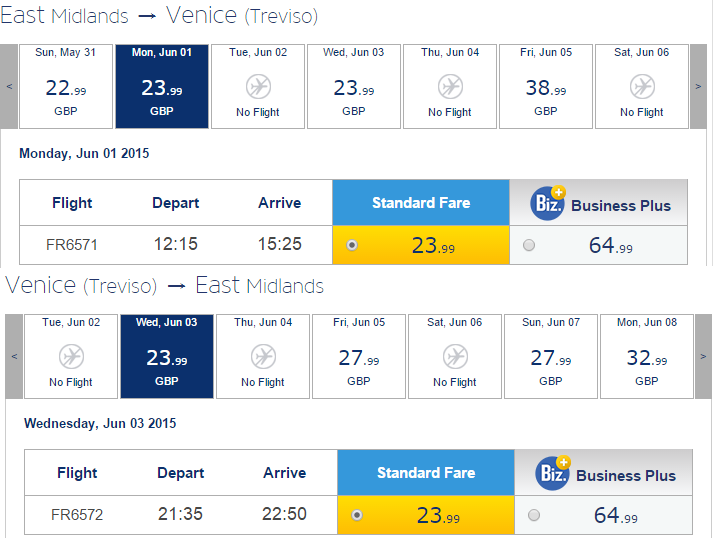Show earlier return dates with left arrow
715x540 pixels.
click(14, 357)
